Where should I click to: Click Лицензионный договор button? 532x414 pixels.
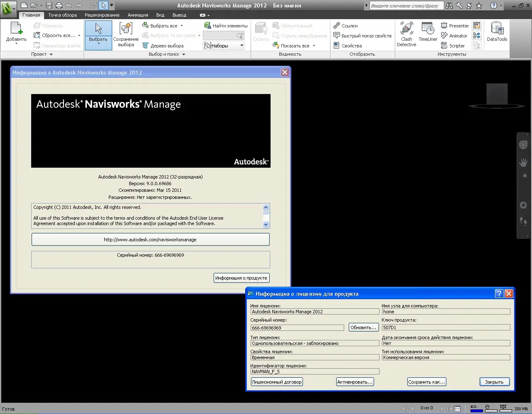(277, 382)
